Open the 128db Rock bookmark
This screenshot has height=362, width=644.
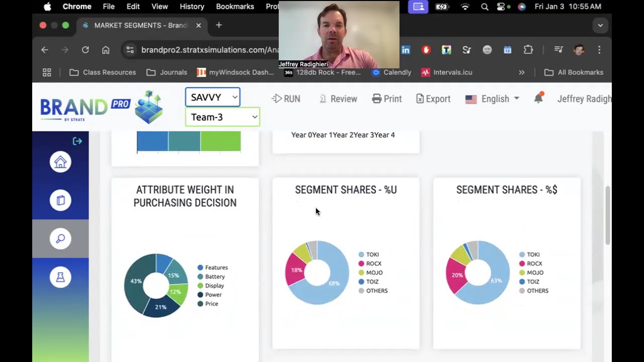[323, 72]
